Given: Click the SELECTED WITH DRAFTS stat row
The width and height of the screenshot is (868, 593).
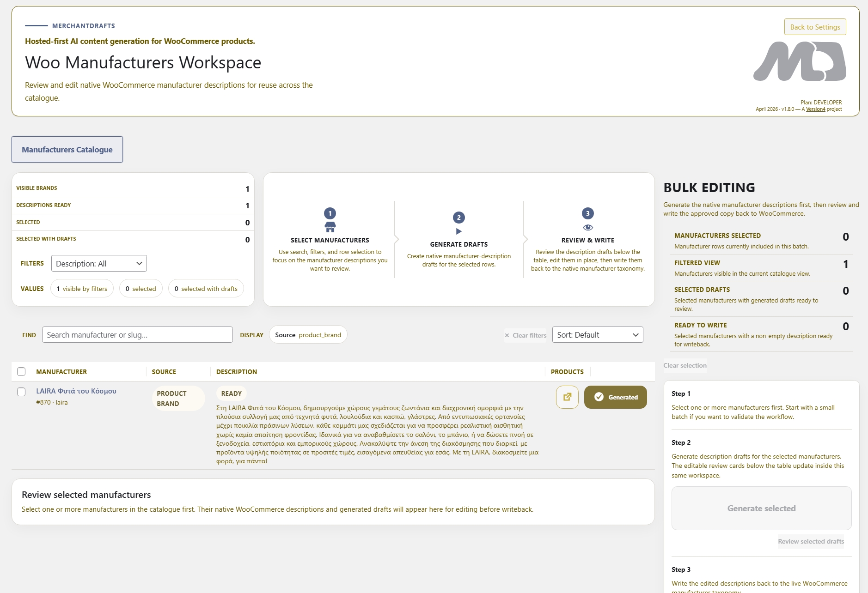Looking at the screenshot, I should 133,239.
